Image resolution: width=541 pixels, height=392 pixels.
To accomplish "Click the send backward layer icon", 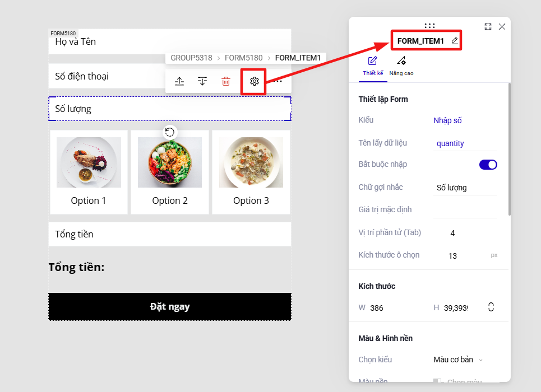I will [x=202, y=81].
